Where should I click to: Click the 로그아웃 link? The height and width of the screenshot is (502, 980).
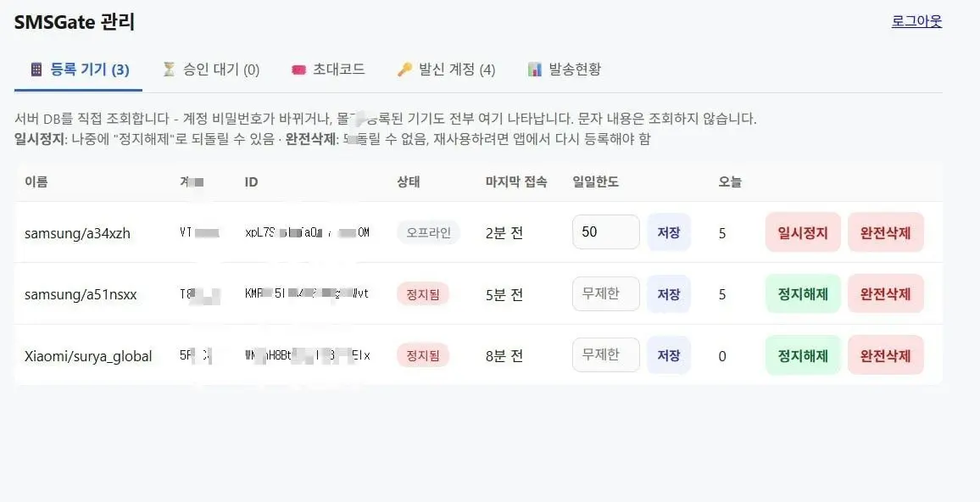[x=916, y=21]
